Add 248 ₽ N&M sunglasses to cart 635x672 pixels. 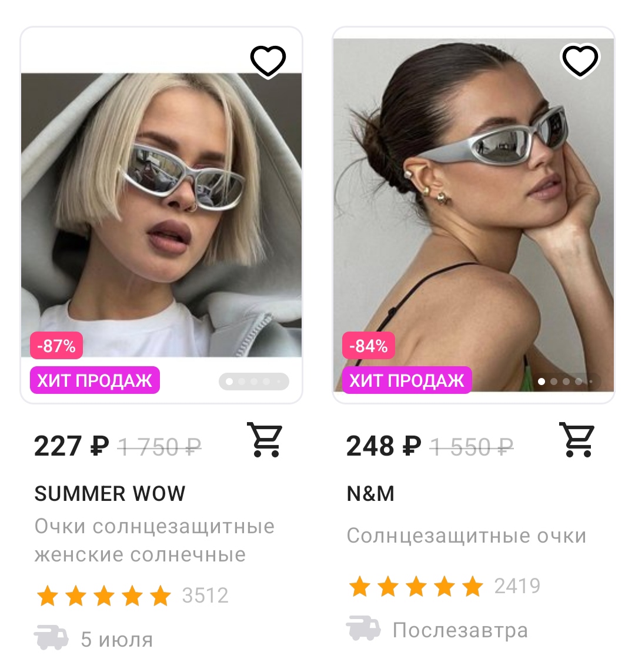click(x=577, y=440)
